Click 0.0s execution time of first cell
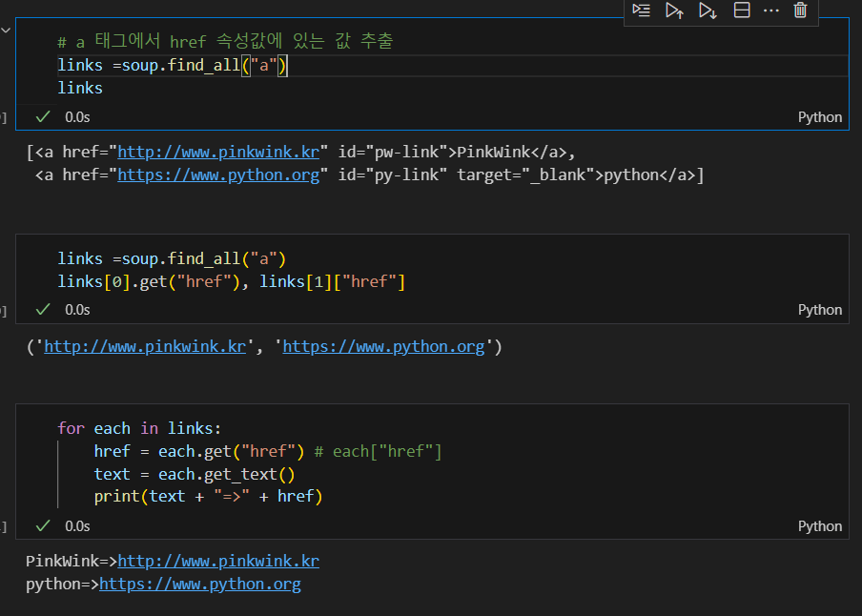This screenshot has width=862, height=616. (77, 117)
